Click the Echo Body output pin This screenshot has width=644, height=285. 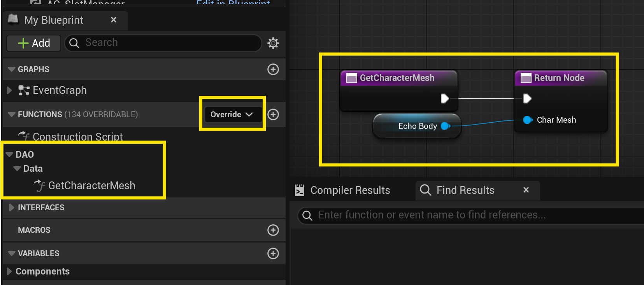(x=445, y=126)
